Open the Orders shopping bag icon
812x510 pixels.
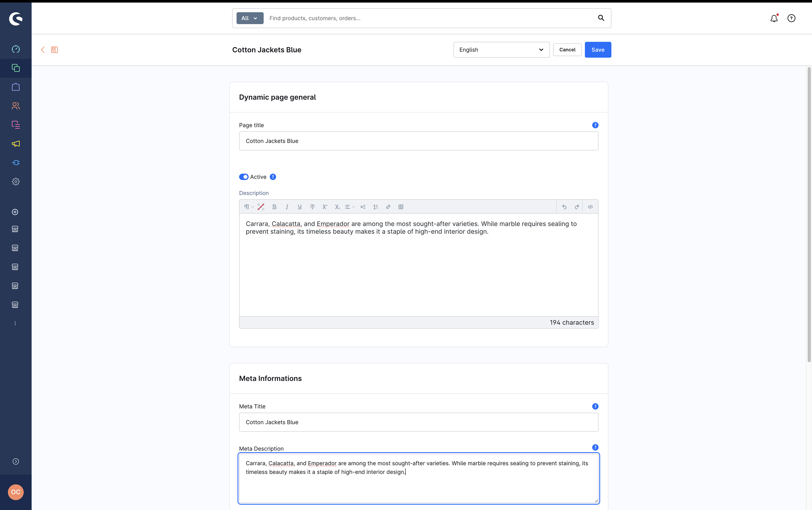16,87
